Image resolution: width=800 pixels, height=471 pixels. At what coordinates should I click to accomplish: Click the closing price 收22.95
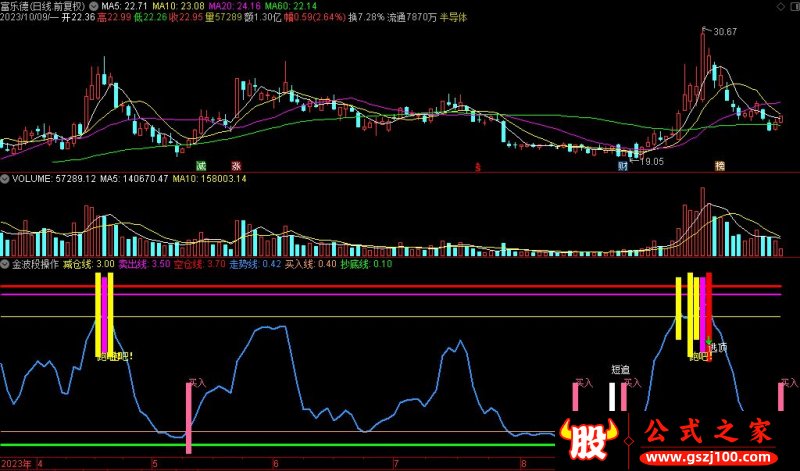pyautogui.click(x=186, y=18)
